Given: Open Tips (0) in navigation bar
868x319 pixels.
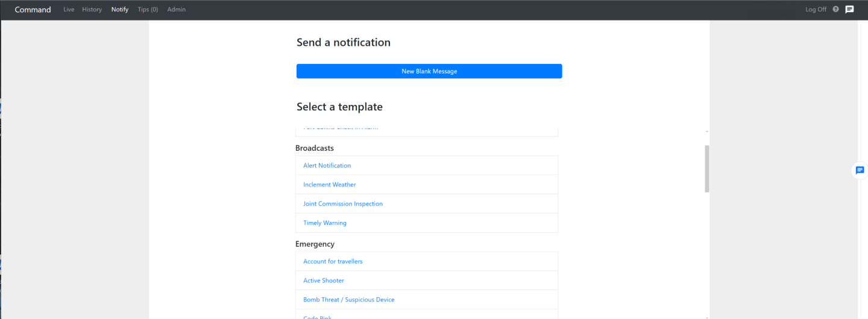Looking at the screenshot, I should pyautogui.click(x=148, y=10).
